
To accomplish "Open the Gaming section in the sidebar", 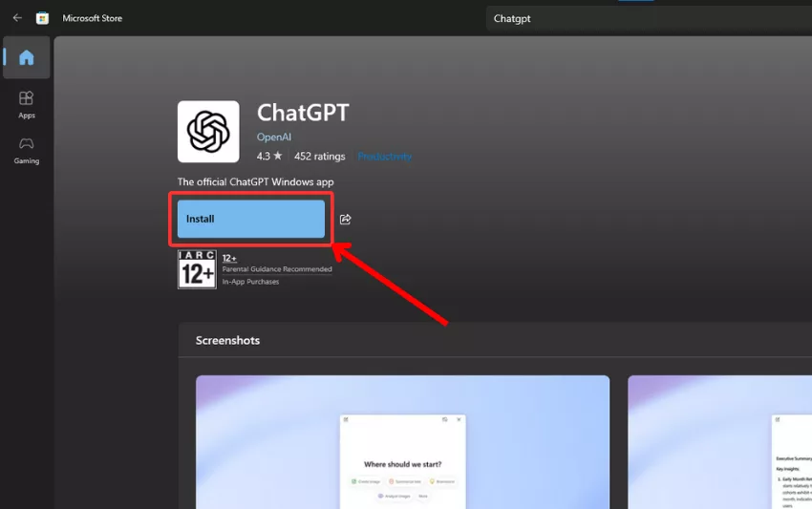I will coord(27,151).
